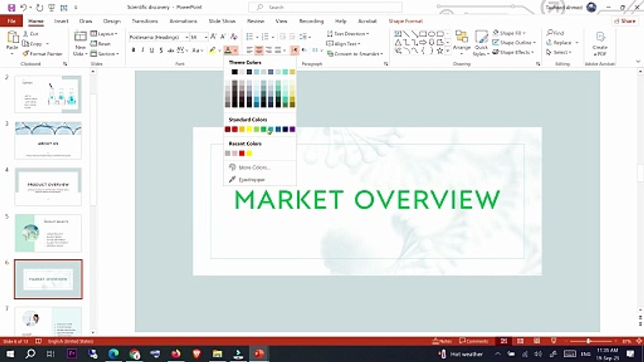Open Comments from the status bar
This screenshot has height=362, width=644.
pos(473,341)
